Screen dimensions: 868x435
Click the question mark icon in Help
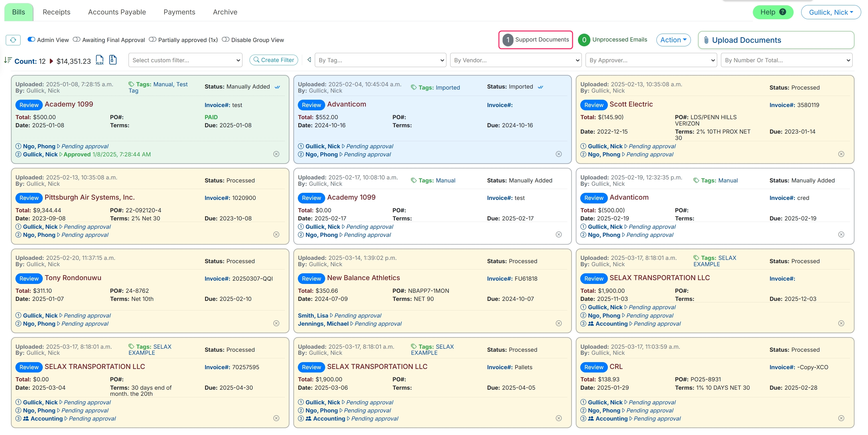(x=783, y=12)
